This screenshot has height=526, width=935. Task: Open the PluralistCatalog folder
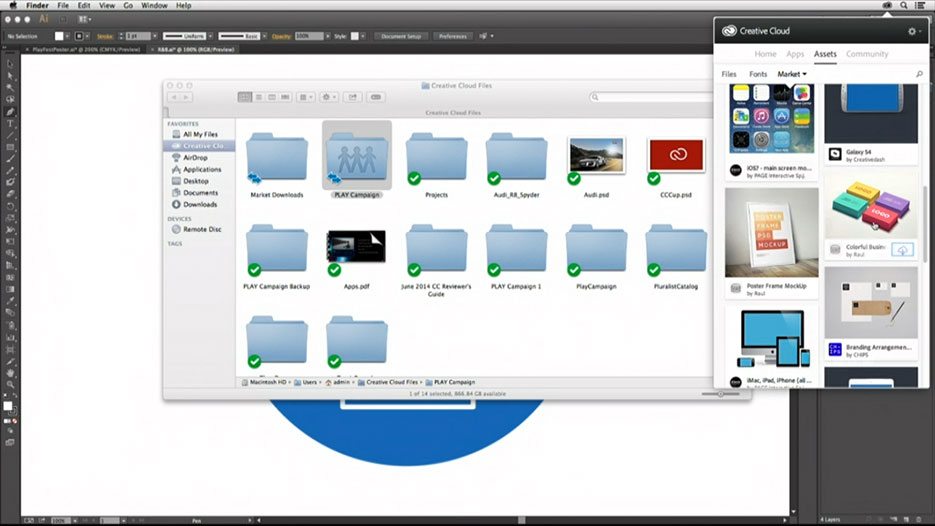[x=676, y=249]
